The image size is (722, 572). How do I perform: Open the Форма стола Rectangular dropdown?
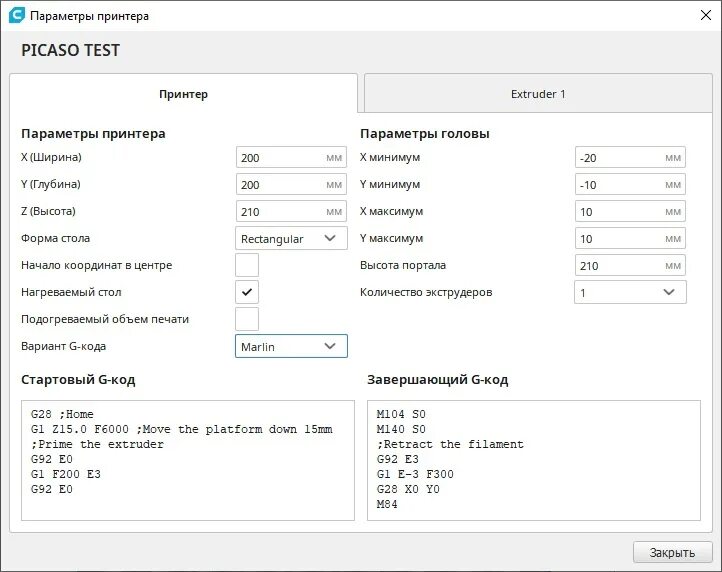pyautogui.click(x=291, y=239)
